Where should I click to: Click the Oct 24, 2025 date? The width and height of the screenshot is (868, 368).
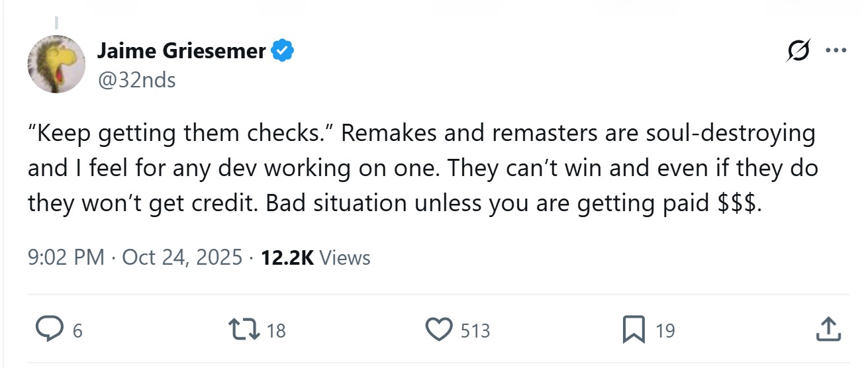click(x=182, y=257)
